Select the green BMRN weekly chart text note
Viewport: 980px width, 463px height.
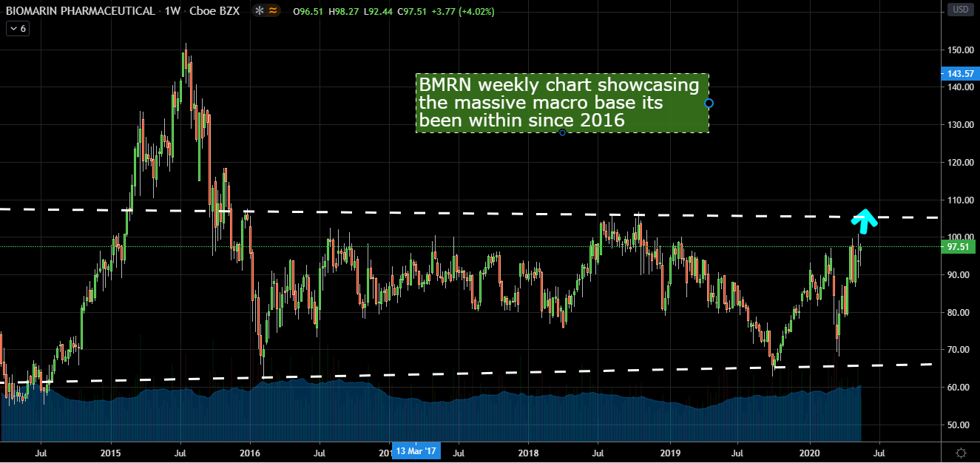(562, 103)
